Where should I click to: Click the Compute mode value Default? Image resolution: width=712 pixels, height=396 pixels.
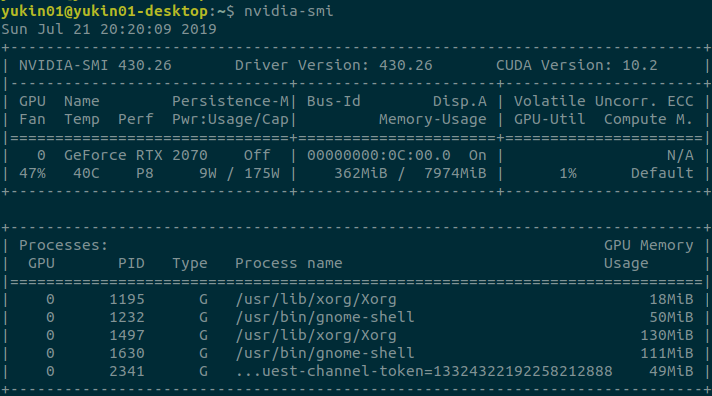(x=662, y=173)
